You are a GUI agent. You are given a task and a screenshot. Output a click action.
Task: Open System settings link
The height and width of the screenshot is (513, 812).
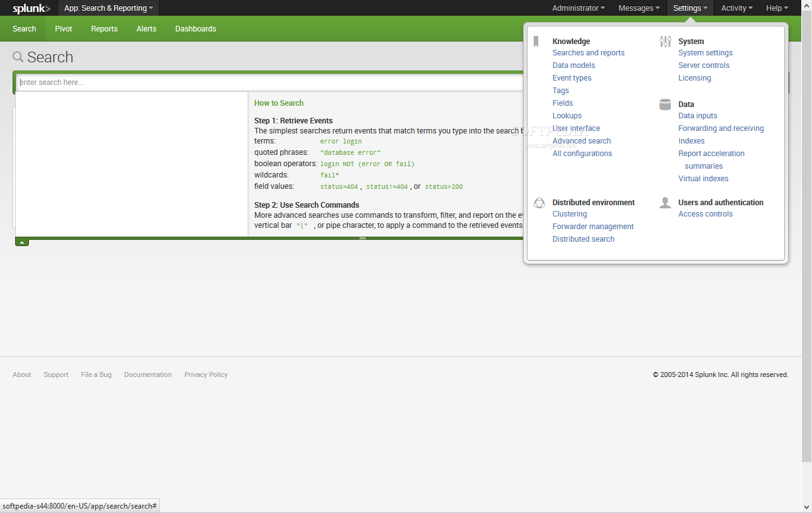point(706,53)
